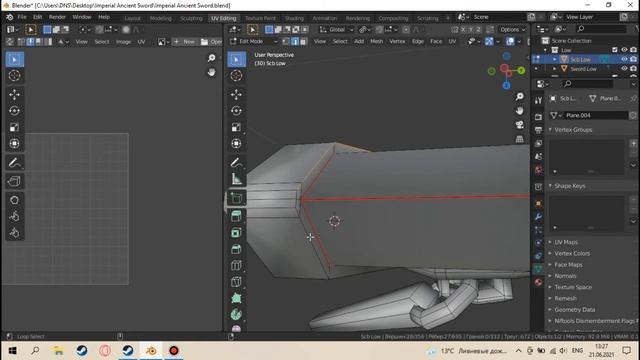Click the ENG language indicator in taskbar
This screenshot has width=640, height=360.
click(577, 351)
